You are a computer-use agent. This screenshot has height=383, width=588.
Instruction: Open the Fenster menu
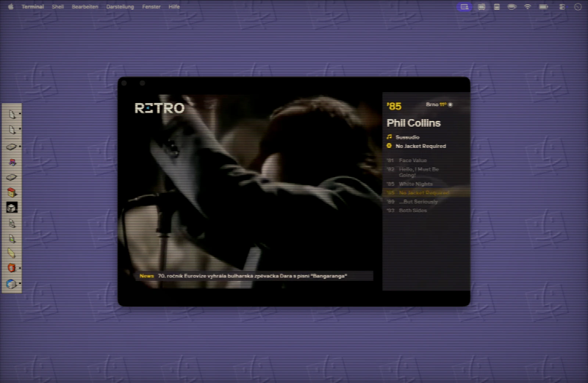151,7
